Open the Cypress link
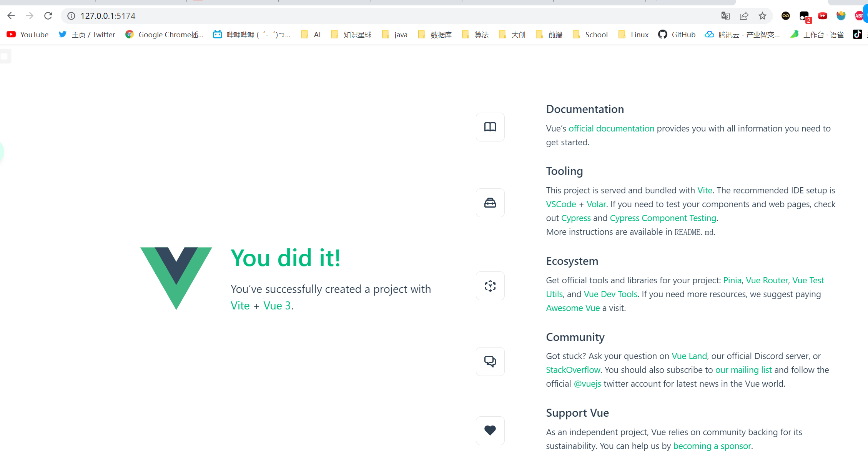 pos(576,218)
